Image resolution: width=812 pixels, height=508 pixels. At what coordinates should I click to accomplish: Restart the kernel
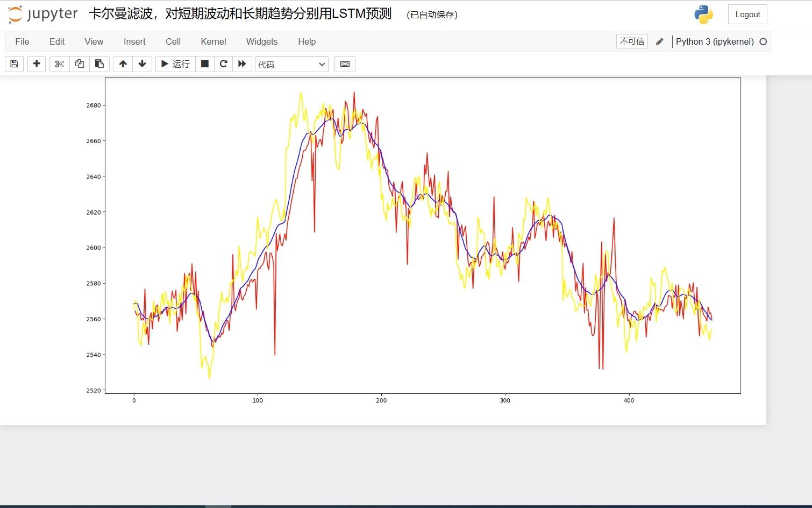tap(224, 64)
